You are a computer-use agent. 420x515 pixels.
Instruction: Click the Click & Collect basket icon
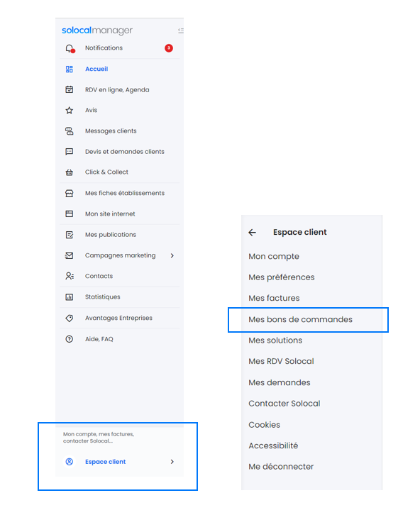70,172
